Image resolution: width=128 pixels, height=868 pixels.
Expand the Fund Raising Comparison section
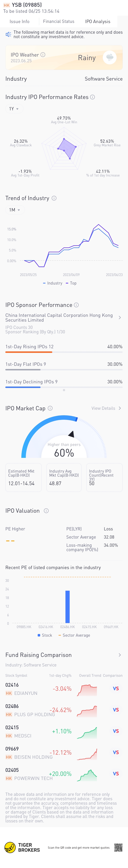[120, 655]
